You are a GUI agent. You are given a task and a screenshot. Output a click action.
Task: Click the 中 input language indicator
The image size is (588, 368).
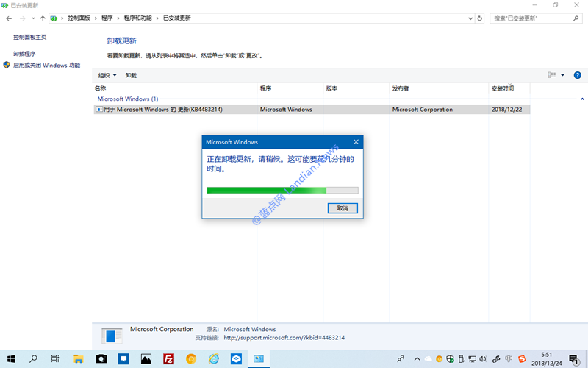(509, 359)
